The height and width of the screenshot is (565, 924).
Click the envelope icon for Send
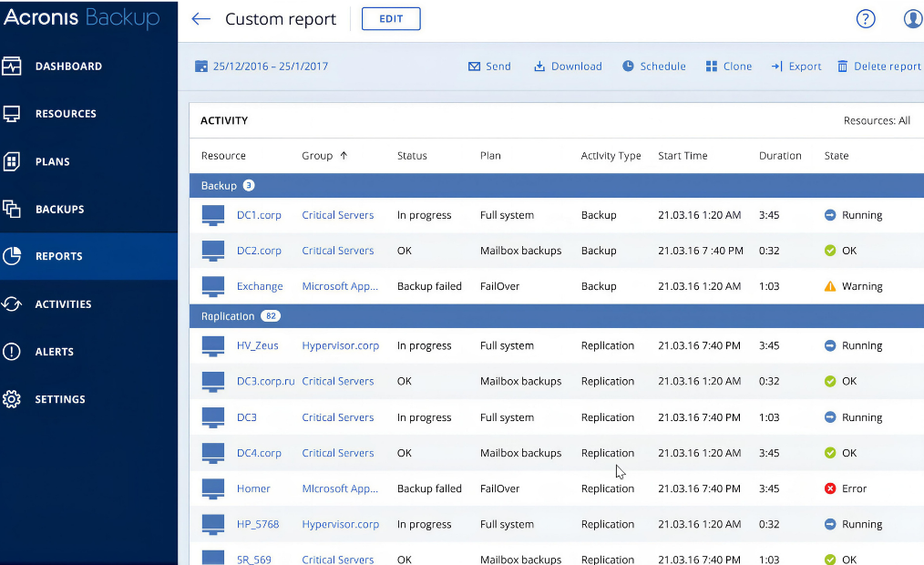click(474, 67)
